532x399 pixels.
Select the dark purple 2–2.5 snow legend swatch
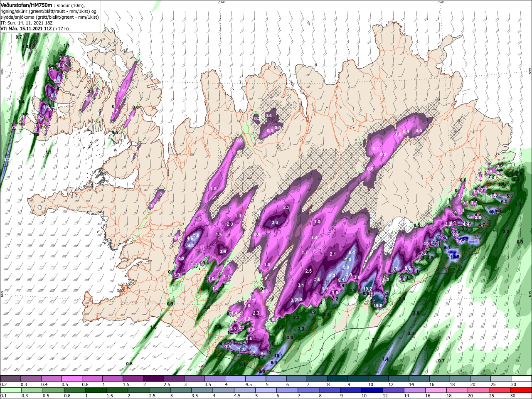pos(153,379)
